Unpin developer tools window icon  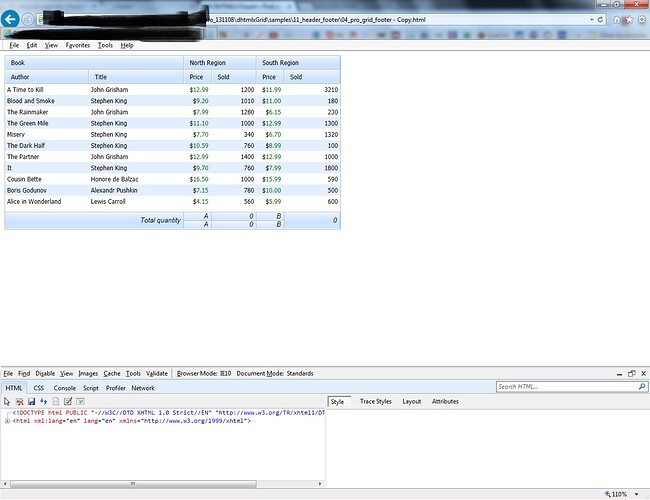(631, 374)
